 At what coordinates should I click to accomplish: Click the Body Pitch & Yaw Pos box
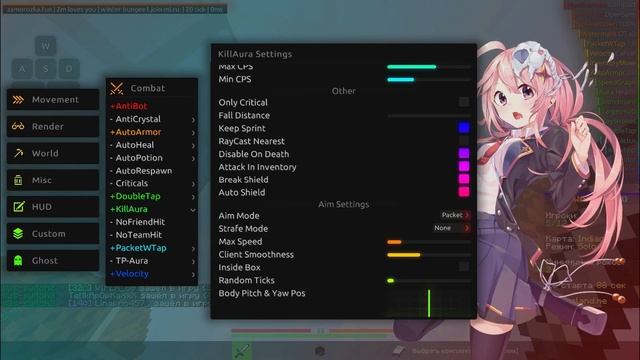pos(429,303)
